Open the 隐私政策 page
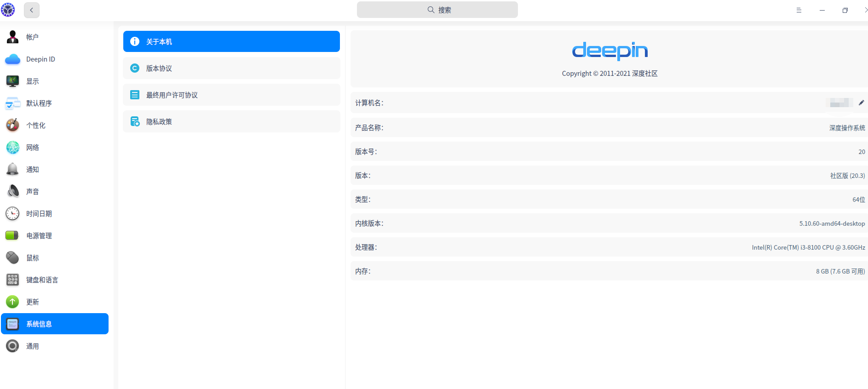Viewport: 868px width, 389px height. pos(231,121)
